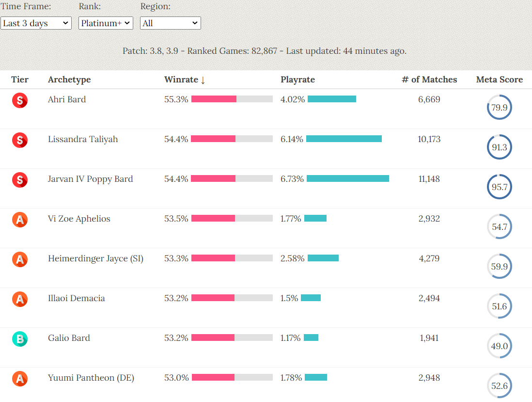The height and width of the screenshot is (402, 532).
Task: Click the 79.9 meta score ring
Action: point(499,108)
